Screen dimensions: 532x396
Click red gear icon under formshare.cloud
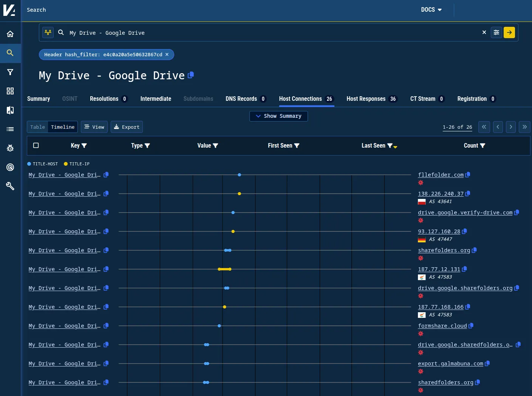(x=421, y=334)
